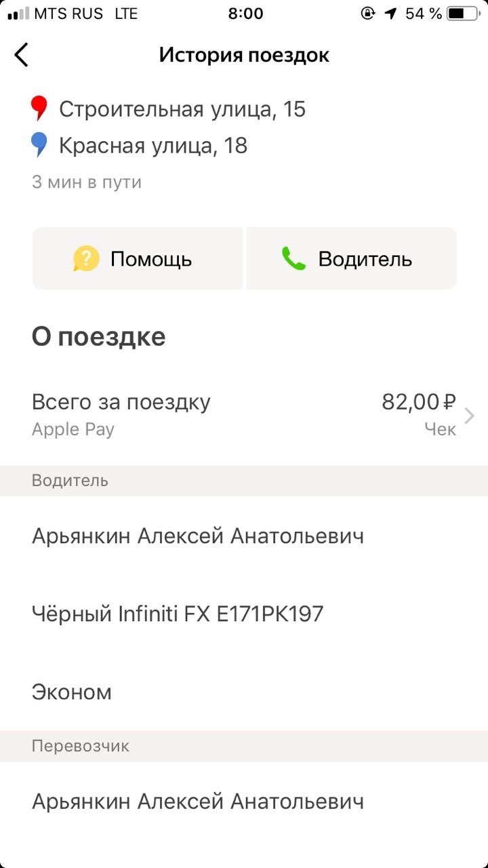Tap the cellular signal bars icon
The height and width of the screenshot is (868, 488).
(18, 14)
